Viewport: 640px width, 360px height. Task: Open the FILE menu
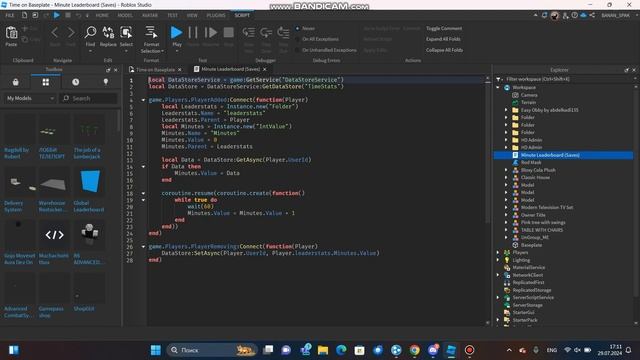(10, 15)
